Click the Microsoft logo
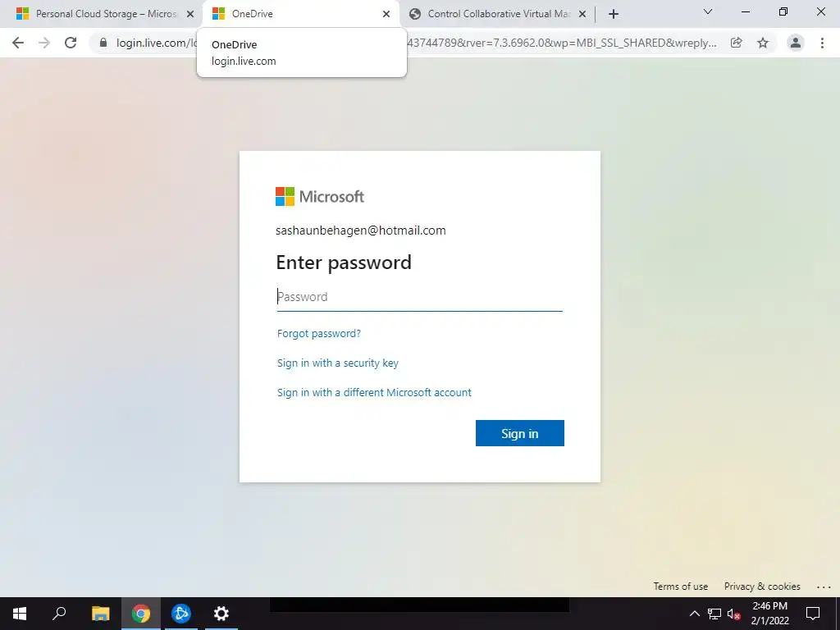The image size is (840, 630). [x=320, y=197]
